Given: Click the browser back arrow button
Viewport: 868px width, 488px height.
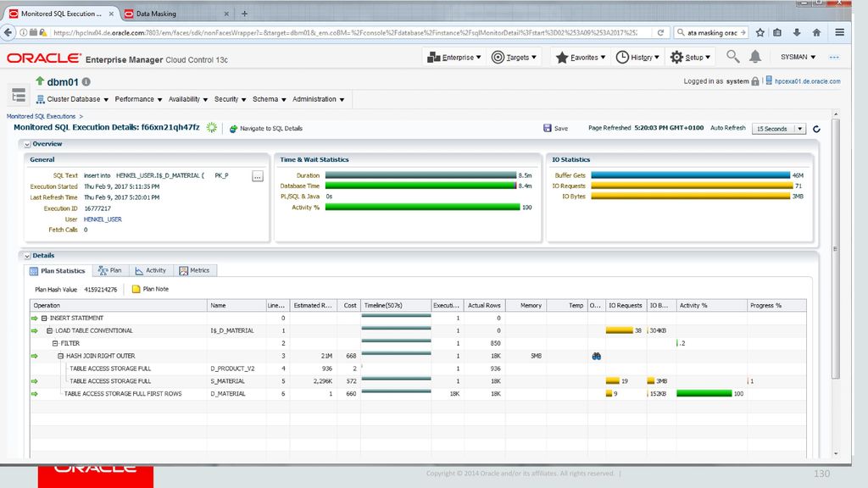Looking at the screenshot, I should point(8,33).
